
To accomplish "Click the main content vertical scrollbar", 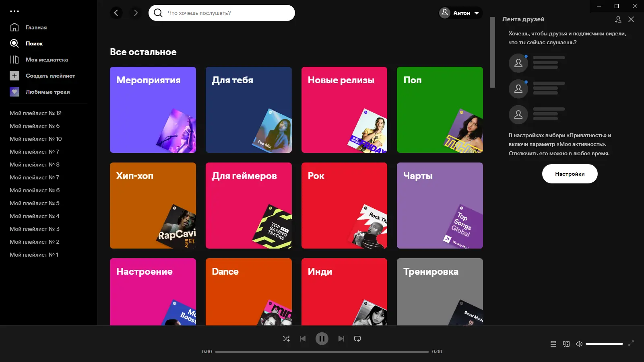I will click(x=493, y=52).
